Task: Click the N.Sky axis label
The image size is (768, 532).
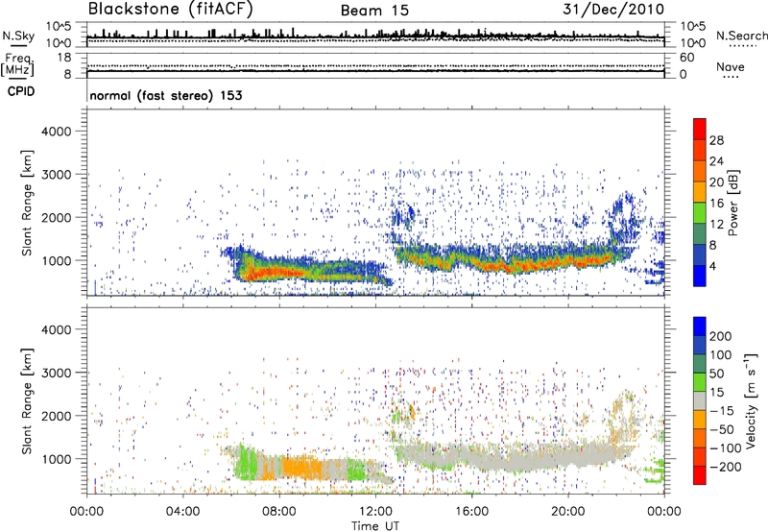Action: click(x=18, y=36)
